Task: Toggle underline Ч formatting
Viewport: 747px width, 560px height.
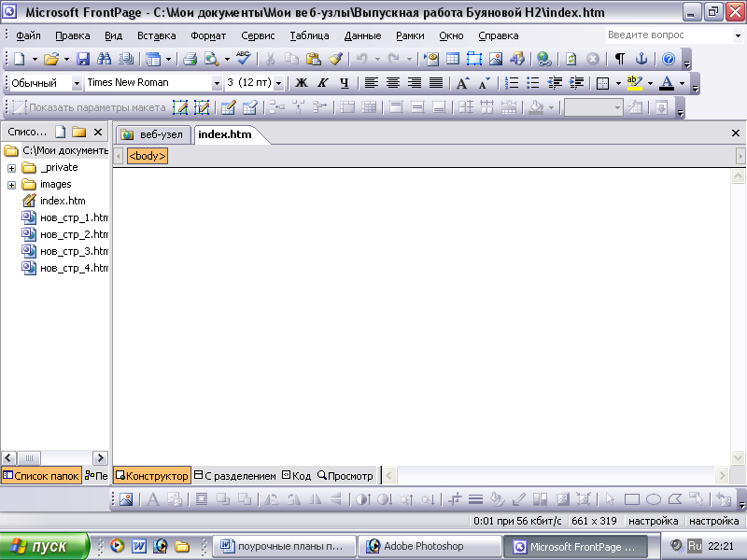Action: pyautogui.click(x=344, y=83)
